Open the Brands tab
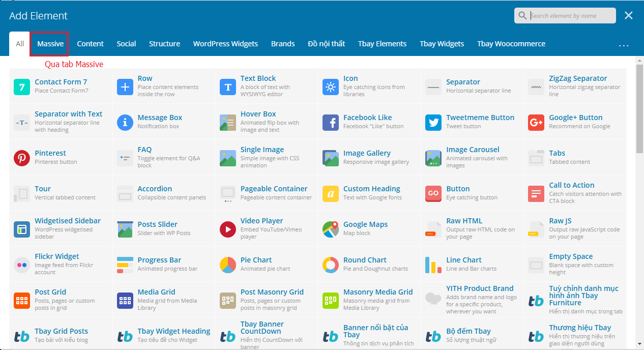 click(283, 44)
